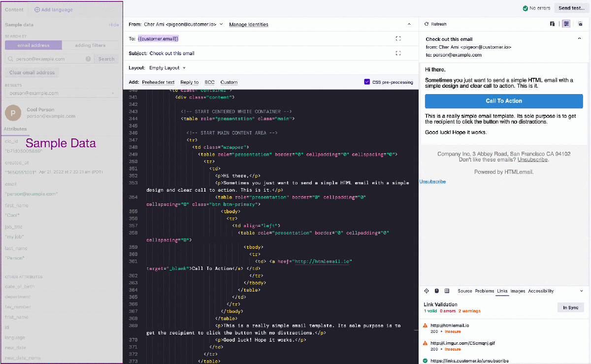Open the results person@example.com dropdown
Viewport: 591px width, 364px height.
tap(61, 93)
